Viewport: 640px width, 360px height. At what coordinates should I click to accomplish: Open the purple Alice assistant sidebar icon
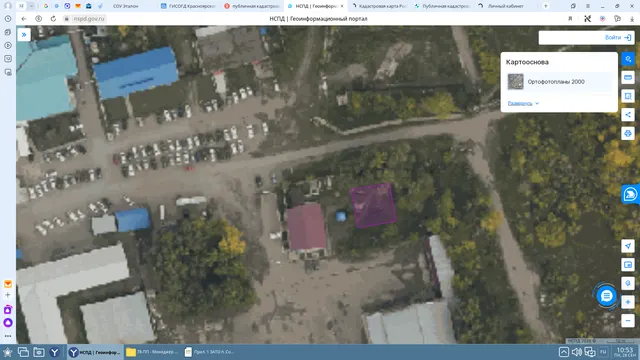(x=8, y=323)
